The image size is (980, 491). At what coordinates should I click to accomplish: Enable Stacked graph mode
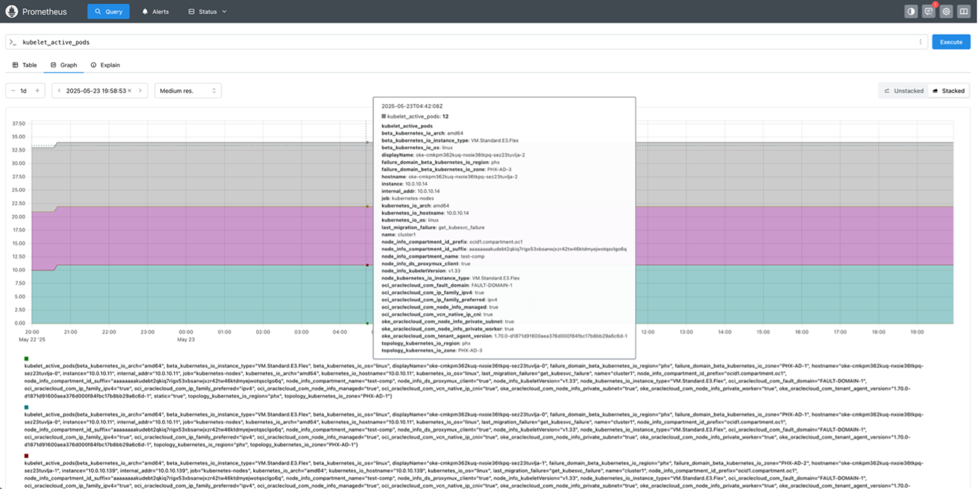[949, 91]
